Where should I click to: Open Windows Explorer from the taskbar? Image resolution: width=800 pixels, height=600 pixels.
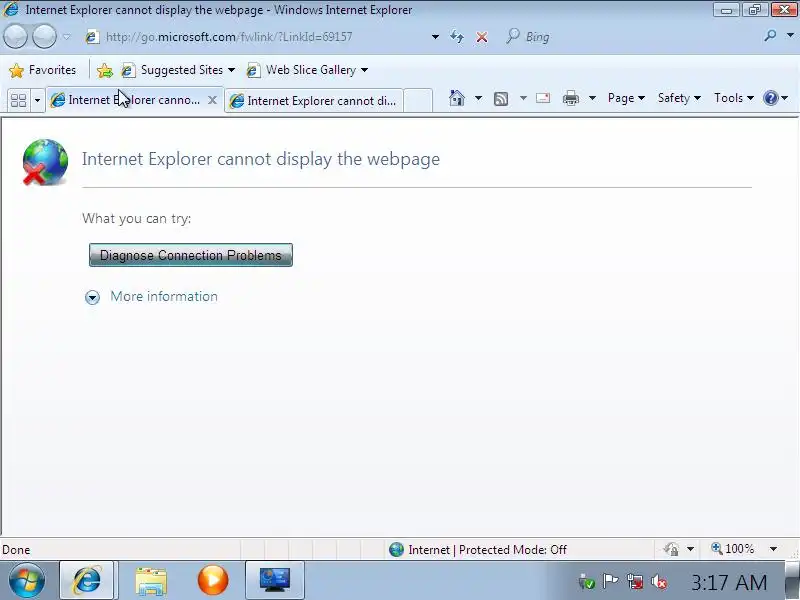(x=151, y=581)
